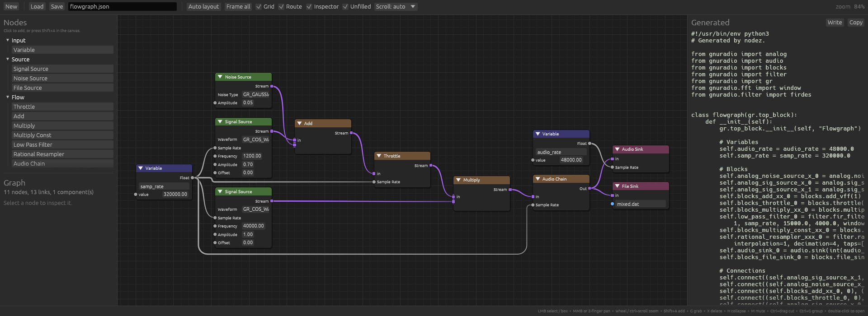Click Audio Sink Sample Rate socket
Viewport: 868px width, 316px height.
[612, 167]
